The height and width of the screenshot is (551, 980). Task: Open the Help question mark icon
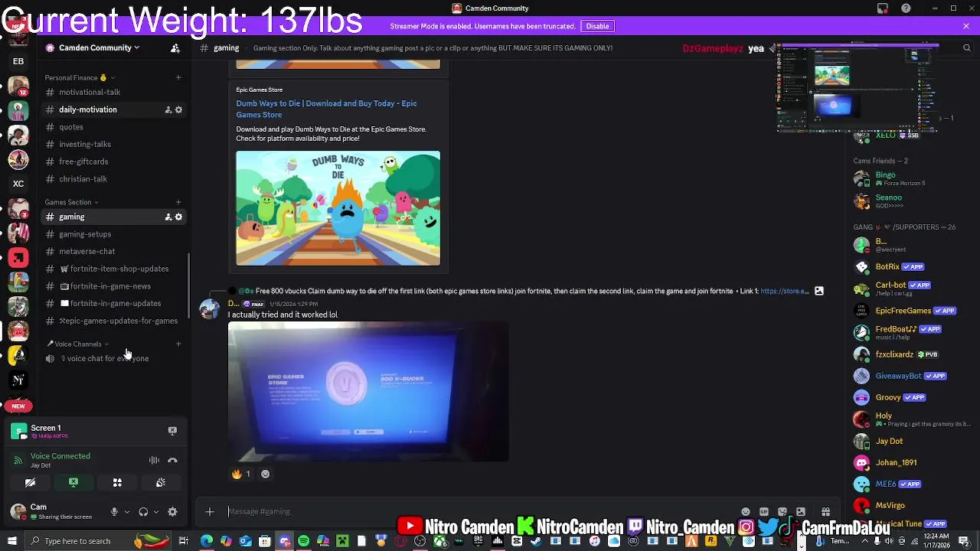[906, 8]
